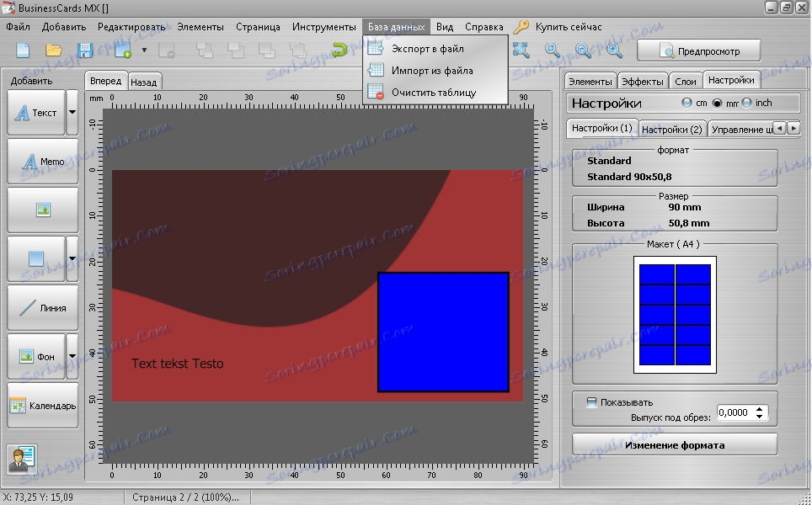Click the Выпуск под обрез value field

click(x=733, y=413)
